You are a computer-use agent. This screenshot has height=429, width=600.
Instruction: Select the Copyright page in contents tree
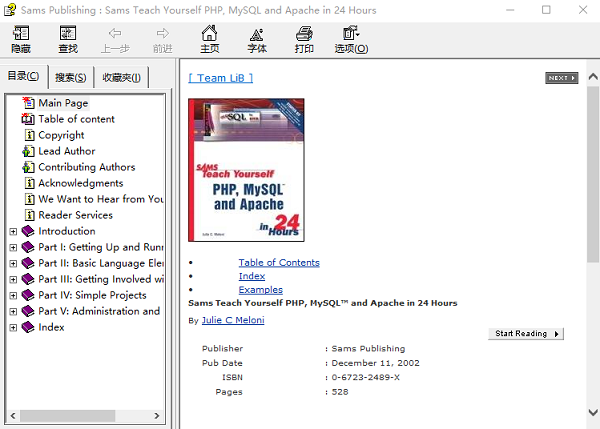(61, 135)
